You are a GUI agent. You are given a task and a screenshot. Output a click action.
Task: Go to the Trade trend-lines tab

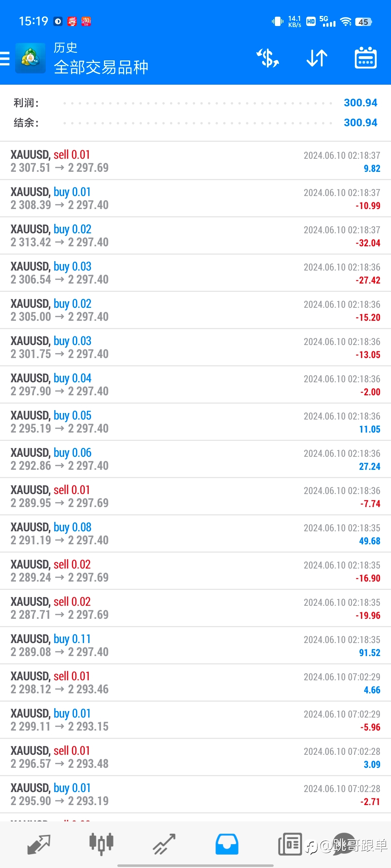[x=164, y=844]
